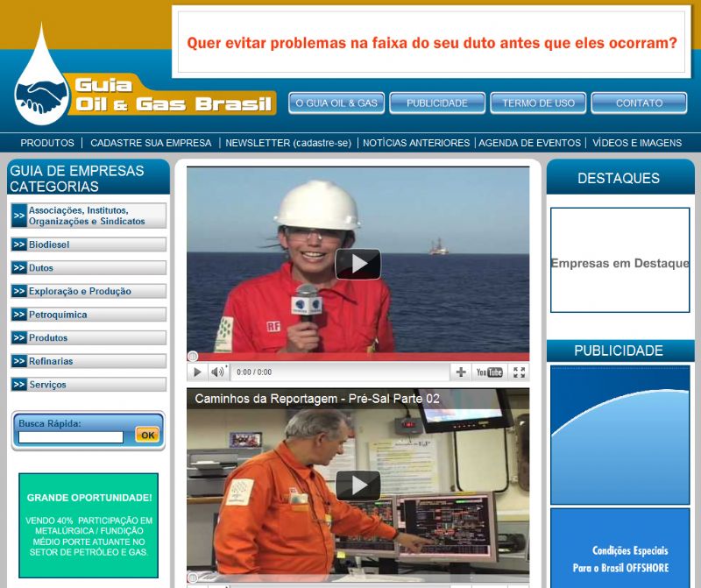Click arrow icon beside Produtos category
Viewport: 701px width, 588px height.
click(x=19, y=337)
